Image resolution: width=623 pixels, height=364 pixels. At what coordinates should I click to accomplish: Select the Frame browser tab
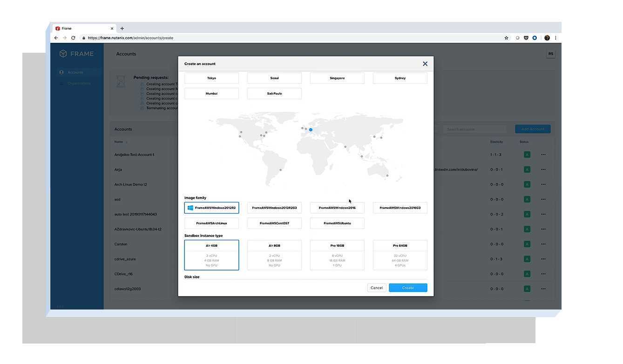point(81,28)
